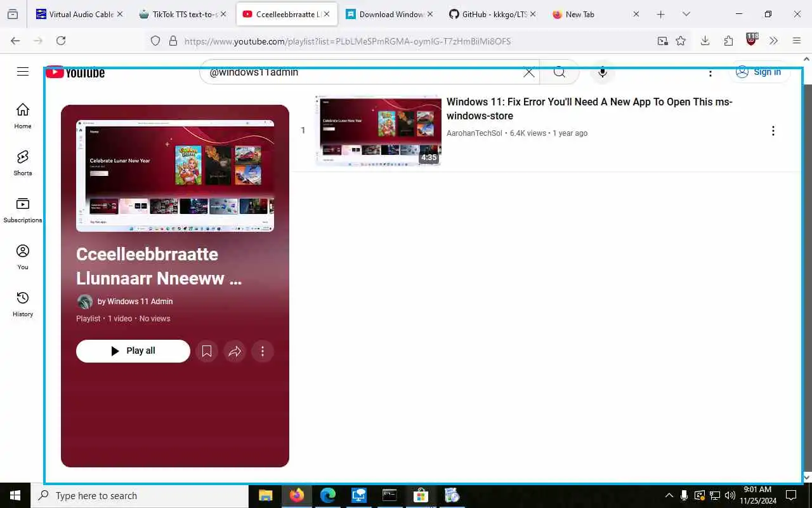Share the playlist via arrow icon
The image size is (812, 508).
click(235, 351)
